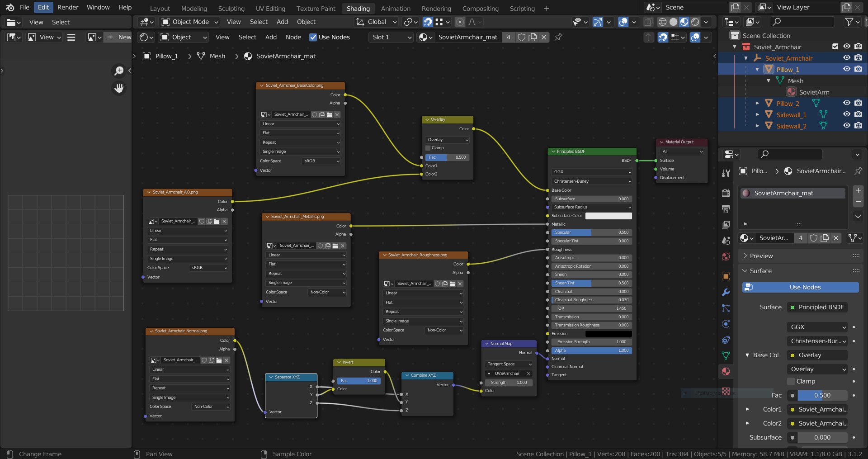Click the outliner search field

802,22
